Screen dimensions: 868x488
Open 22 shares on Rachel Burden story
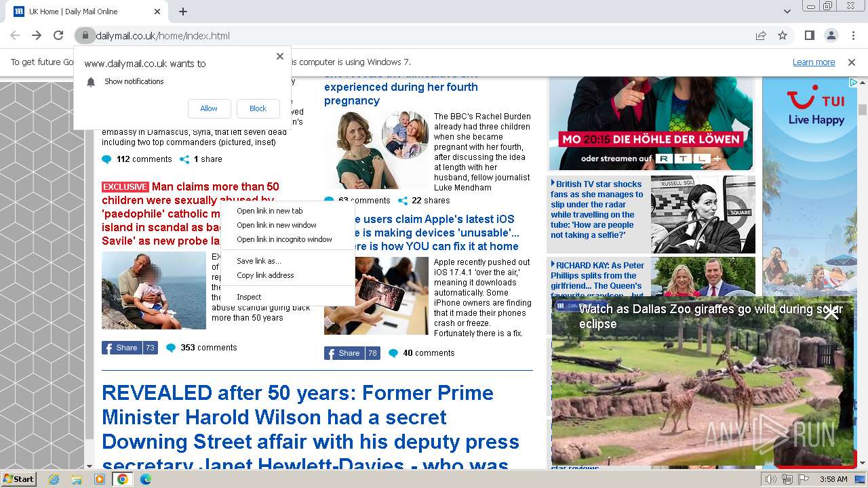point(424,201)
